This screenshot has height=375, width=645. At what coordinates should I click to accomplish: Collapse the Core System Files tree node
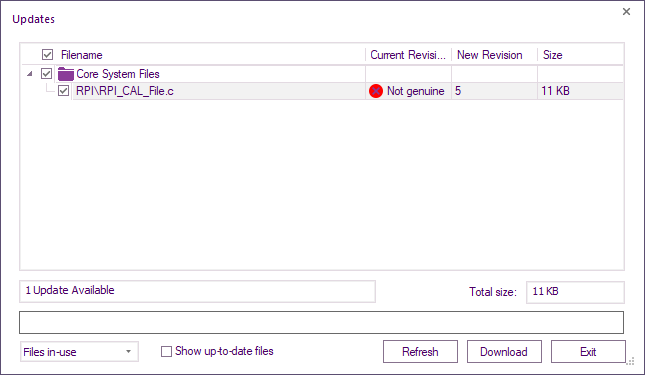coord(30,74)
